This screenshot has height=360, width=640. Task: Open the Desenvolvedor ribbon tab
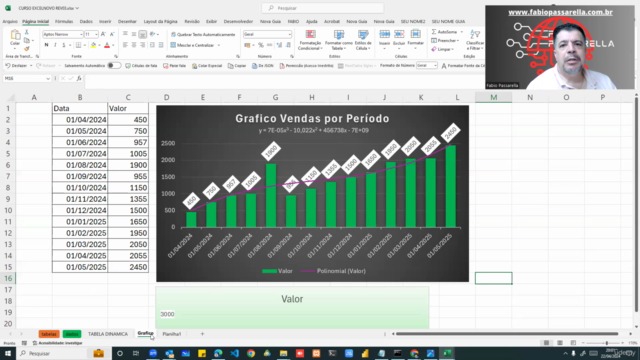pyautogui.click(x=238, y=21)
